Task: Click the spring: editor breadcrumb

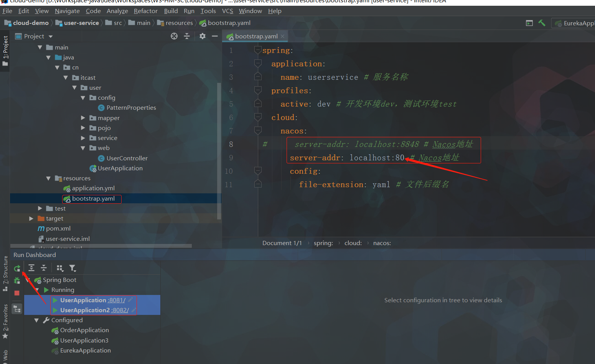Action: [323, 243]
